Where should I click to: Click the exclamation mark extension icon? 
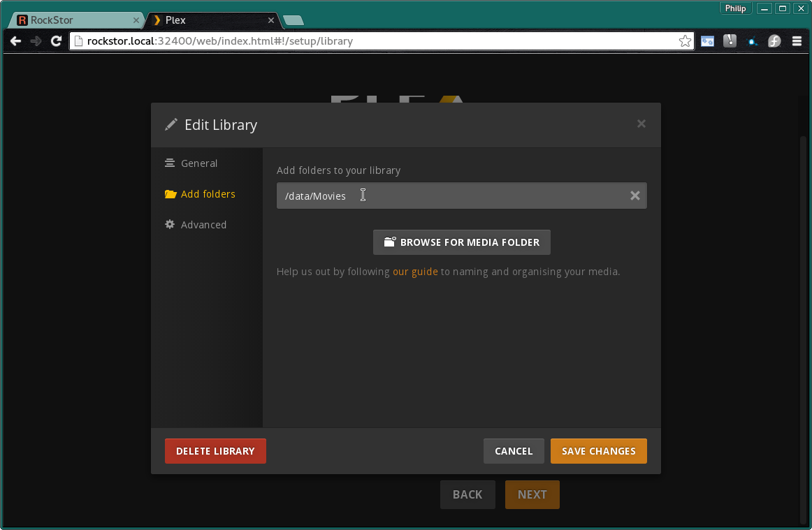(x=730, y=41)
